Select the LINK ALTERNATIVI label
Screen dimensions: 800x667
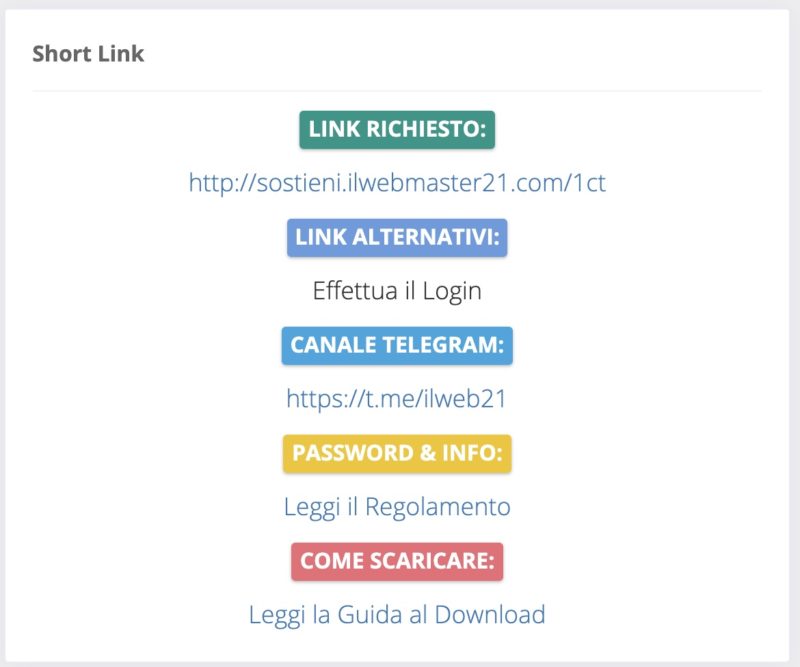397,238
